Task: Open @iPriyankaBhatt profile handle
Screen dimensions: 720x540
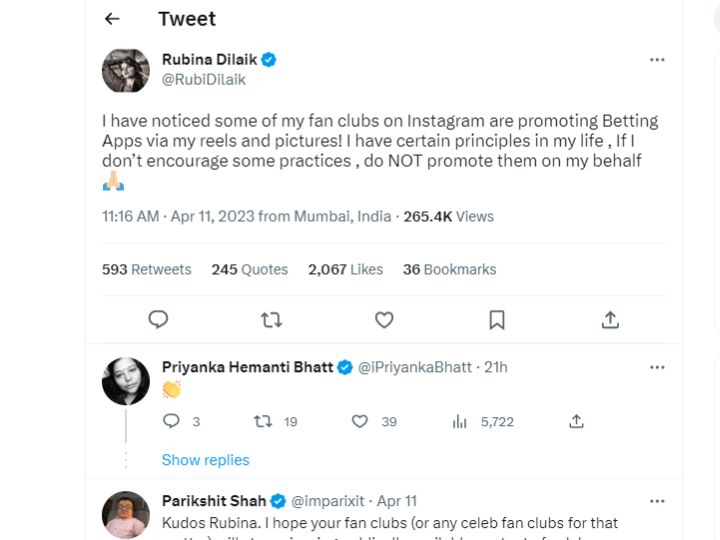Action: tap(414, 367)
